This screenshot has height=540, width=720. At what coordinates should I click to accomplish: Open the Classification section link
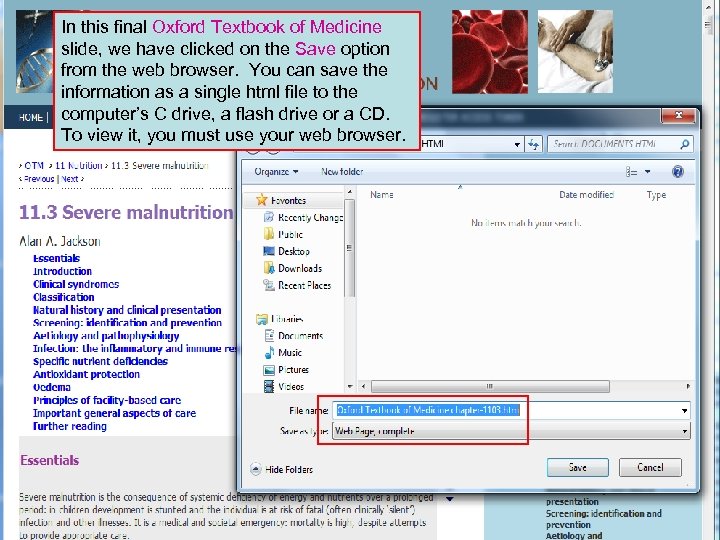64,297
